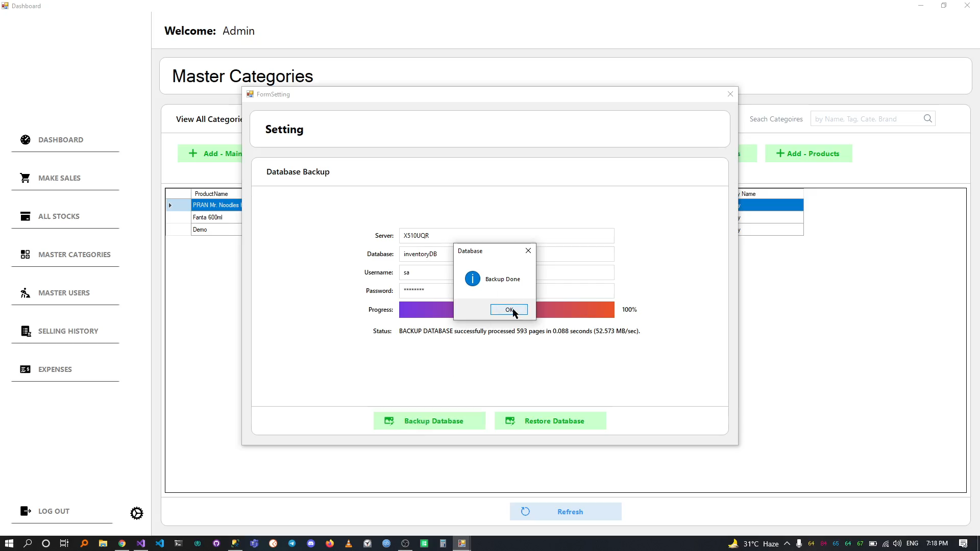Click the Log Out door icon
980x551 pixels.
point(25,511)
